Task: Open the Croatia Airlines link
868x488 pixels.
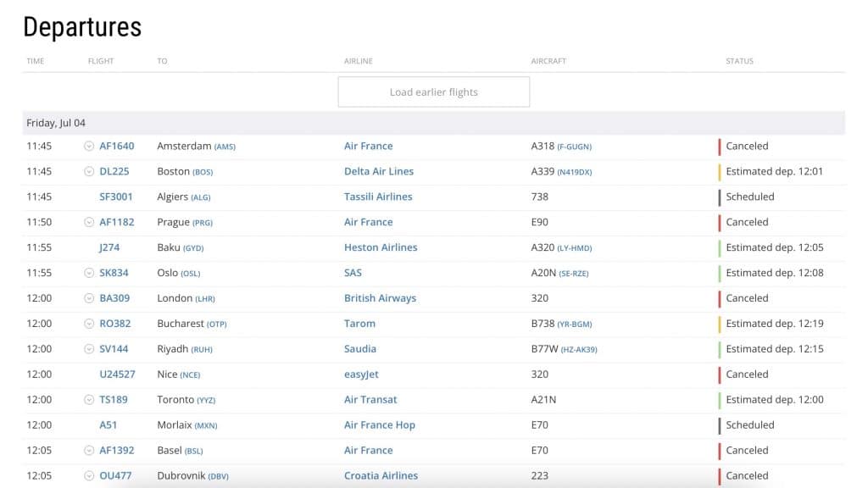Action: (381, 476)
